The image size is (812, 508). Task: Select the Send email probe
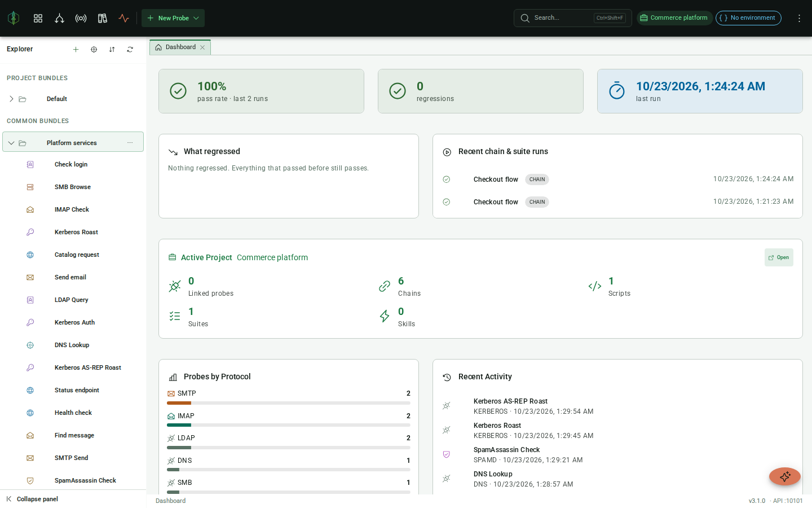click(x=73, y=277)
